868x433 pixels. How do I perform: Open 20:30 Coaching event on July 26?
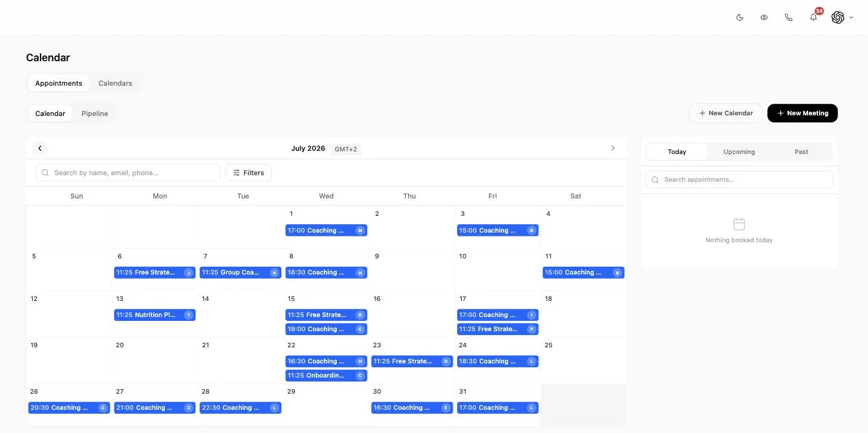(x=69, y=408)
